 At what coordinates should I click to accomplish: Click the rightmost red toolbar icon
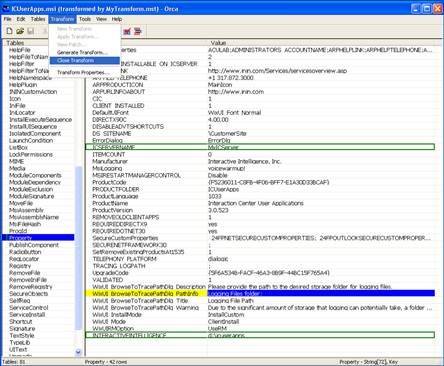[x=138, y=31]
